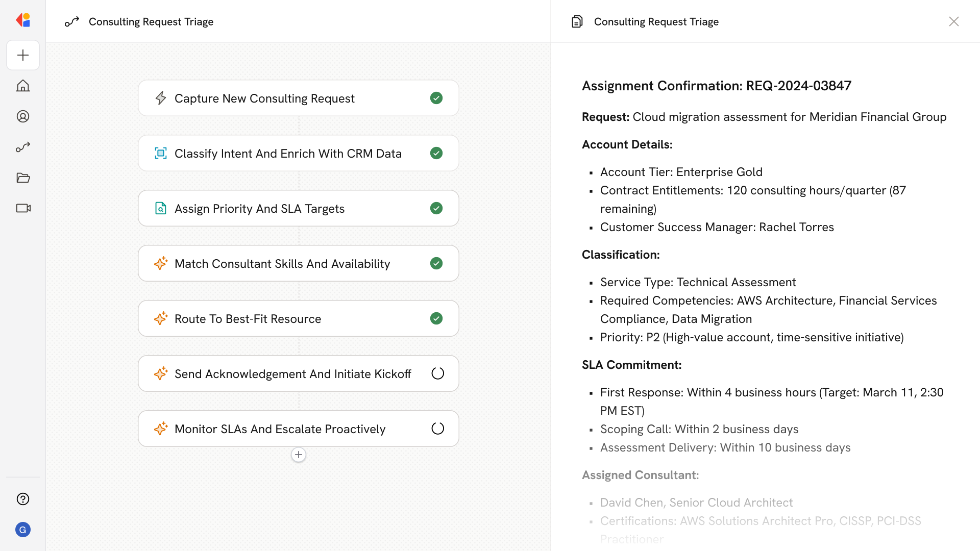This screenshot has width=980, height=551.
Task: Click pending circle on Send Acknowledgement step
Action: [x=437, y=373]
